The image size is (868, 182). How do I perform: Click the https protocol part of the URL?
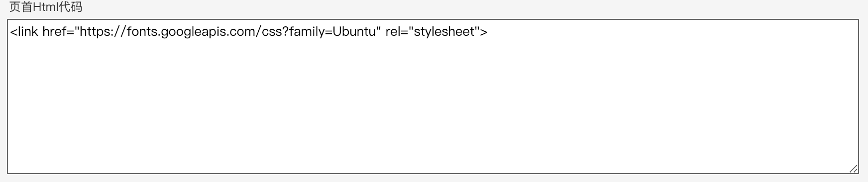(x=95, y=32)
